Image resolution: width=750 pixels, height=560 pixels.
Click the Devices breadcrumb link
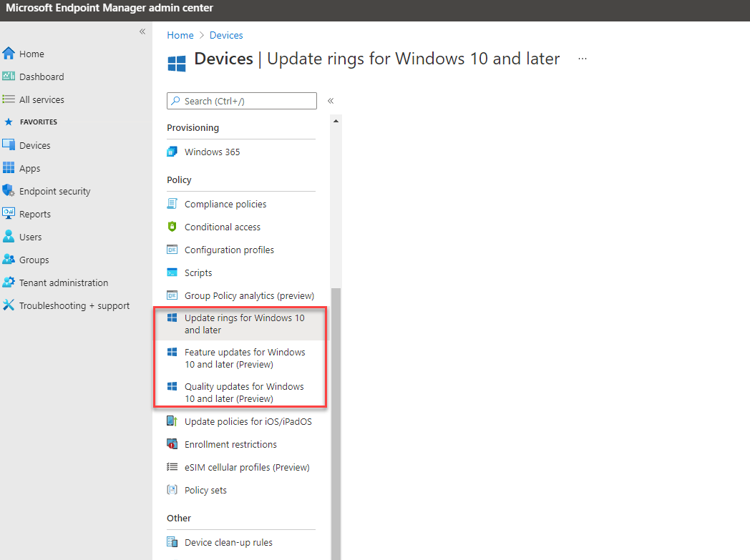[226, 35]
